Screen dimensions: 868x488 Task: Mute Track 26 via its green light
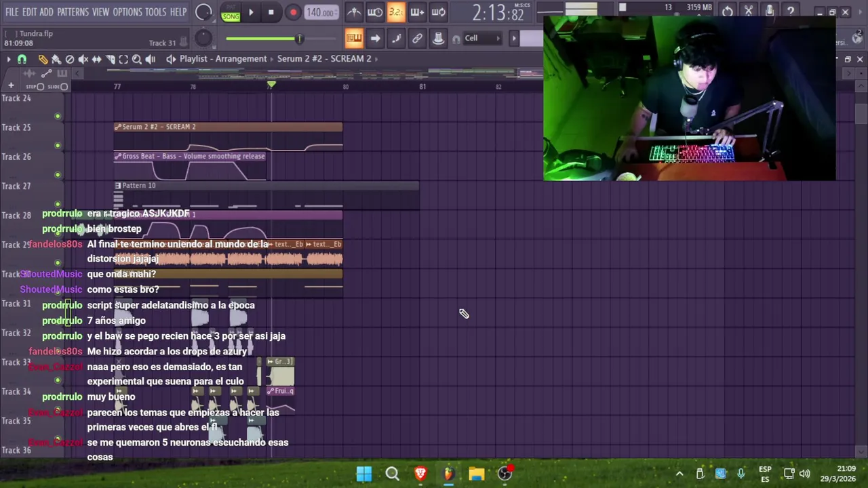pos(58,174)
